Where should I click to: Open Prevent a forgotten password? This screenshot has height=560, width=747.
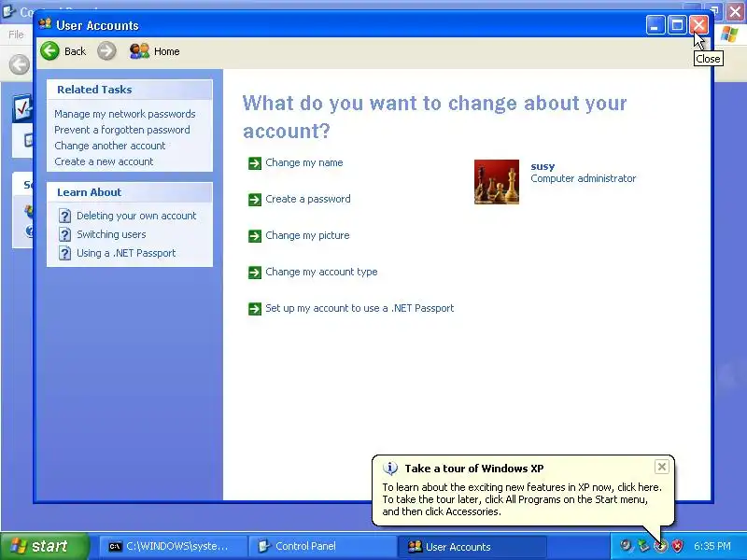[122, 130]
